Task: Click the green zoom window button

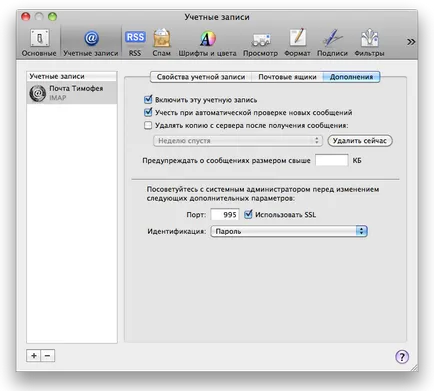Action: click(52, 17)
